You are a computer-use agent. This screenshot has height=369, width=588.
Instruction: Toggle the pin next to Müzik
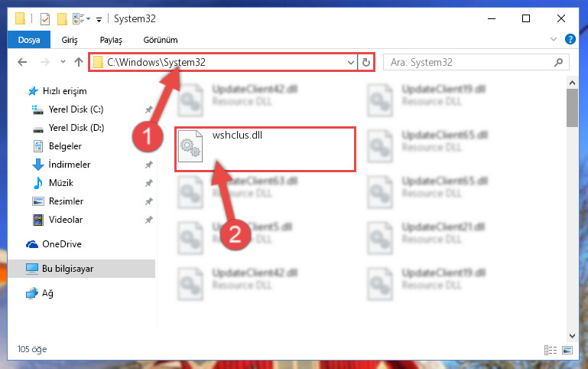point(149,183)
